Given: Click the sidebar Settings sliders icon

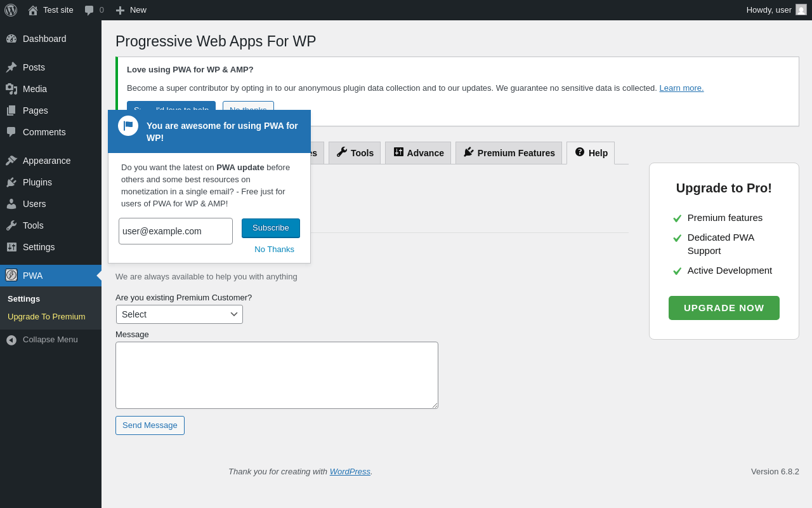Looking at the screenshot, I should coord(11,247).
